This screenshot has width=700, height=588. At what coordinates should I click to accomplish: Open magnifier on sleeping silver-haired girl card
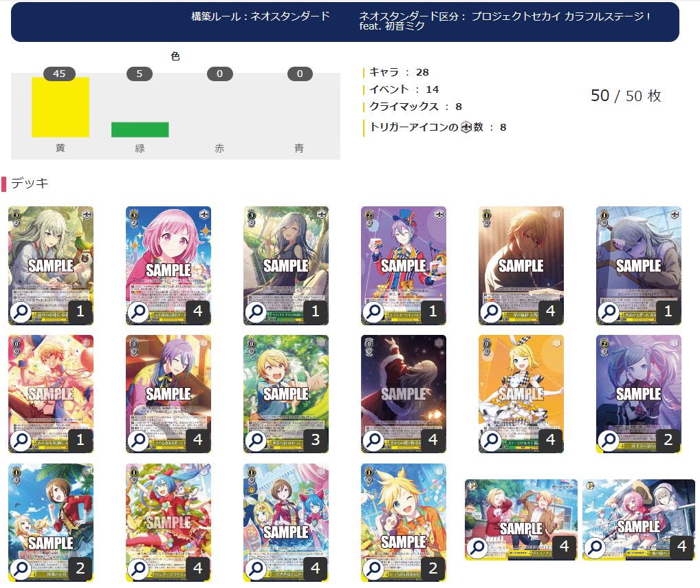click(609, 312)
